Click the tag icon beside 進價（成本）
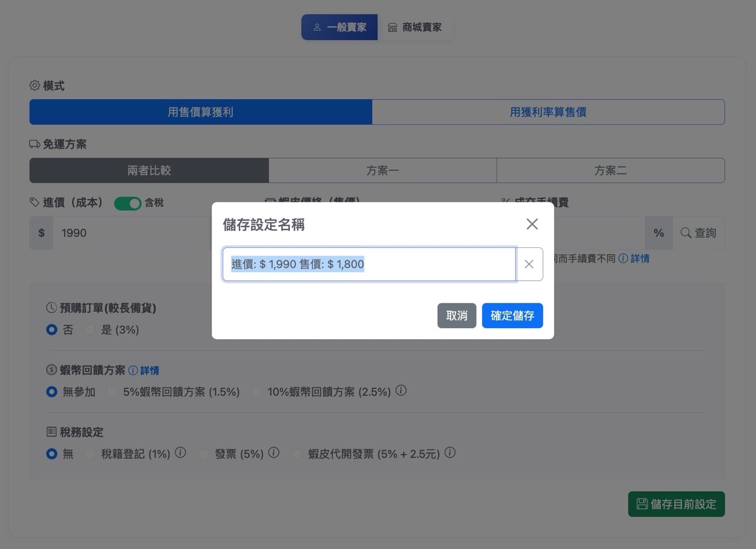 tap(34, 202)
